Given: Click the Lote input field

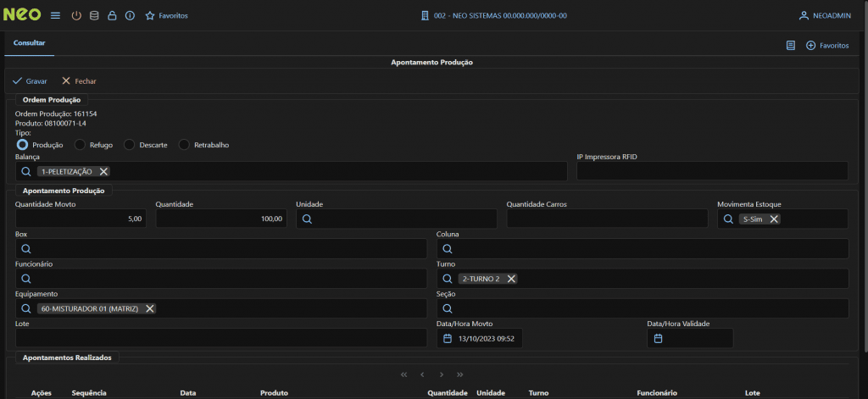Looking at the screenshot, I should click(220, 338).
